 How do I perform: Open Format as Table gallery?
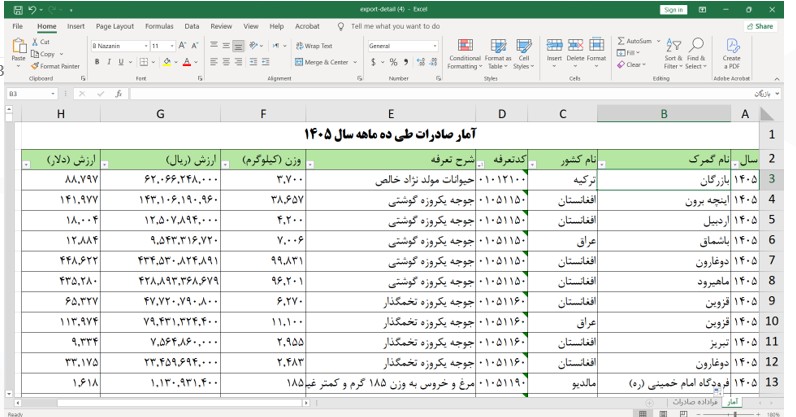coord(498,54)
